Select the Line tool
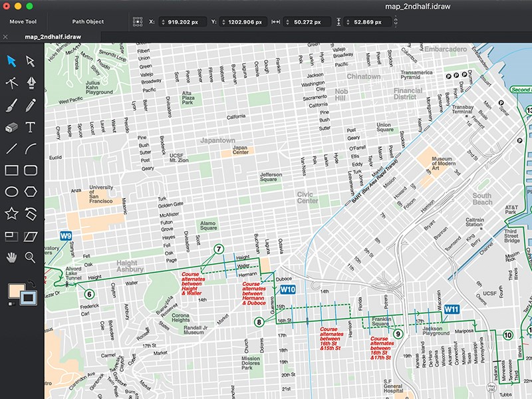The height and width of the screenshot is (399, 532). point(11,148)
